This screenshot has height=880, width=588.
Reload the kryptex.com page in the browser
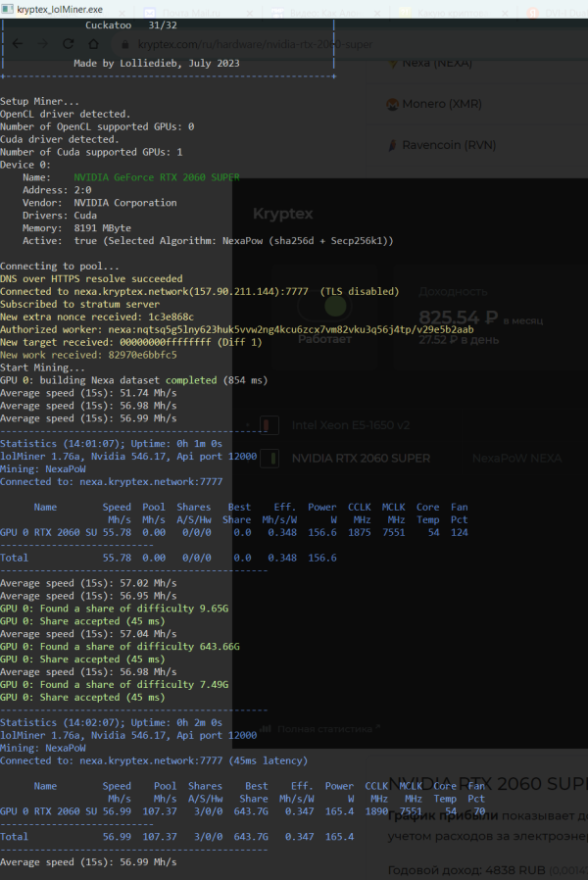click(69, 44)
